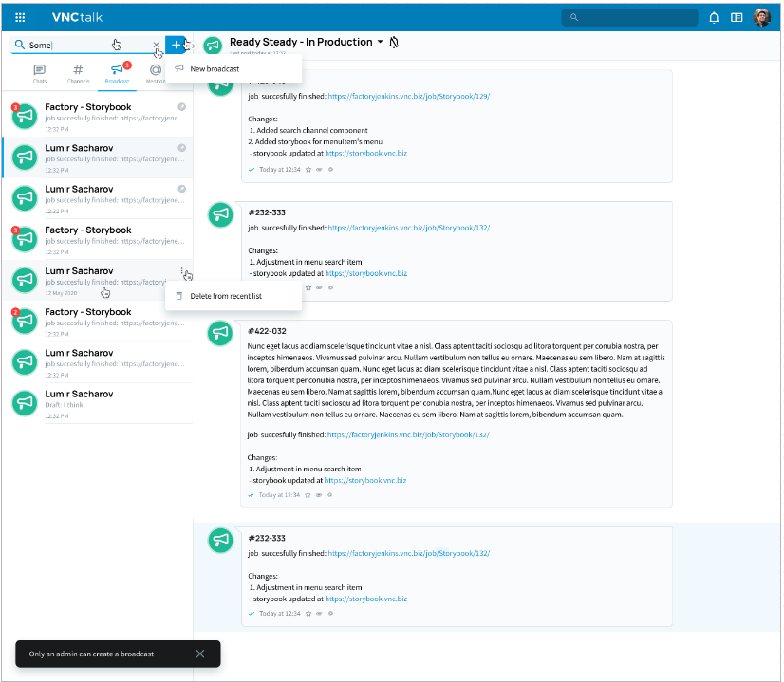Open Storybook/129 Jenkins job link
The height and width of the screenshot is (682, 784).
[407, 96]
